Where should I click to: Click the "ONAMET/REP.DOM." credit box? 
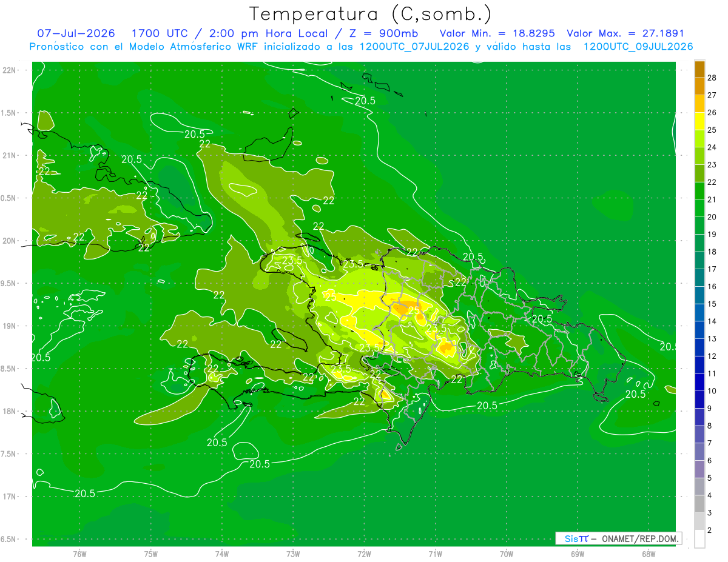pos(618,538)
